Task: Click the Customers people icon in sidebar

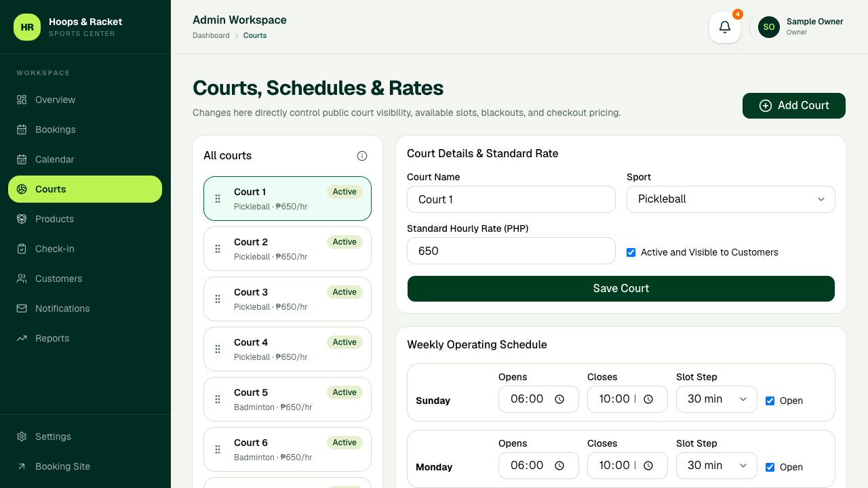Action: point(22,279)
